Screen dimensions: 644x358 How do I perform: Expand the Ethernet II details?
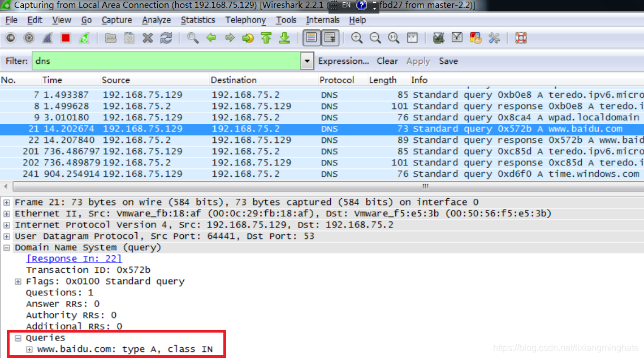pos(7,213)
